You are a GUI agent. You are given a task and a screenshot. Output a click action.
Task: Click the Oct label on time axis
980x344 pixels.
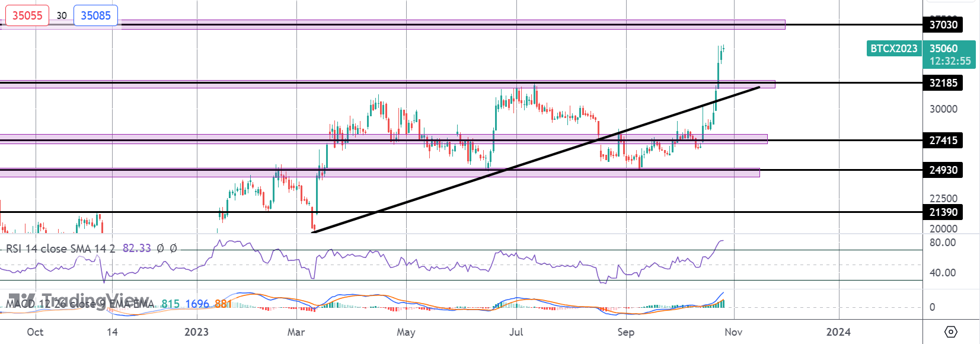tap(35, 332)
